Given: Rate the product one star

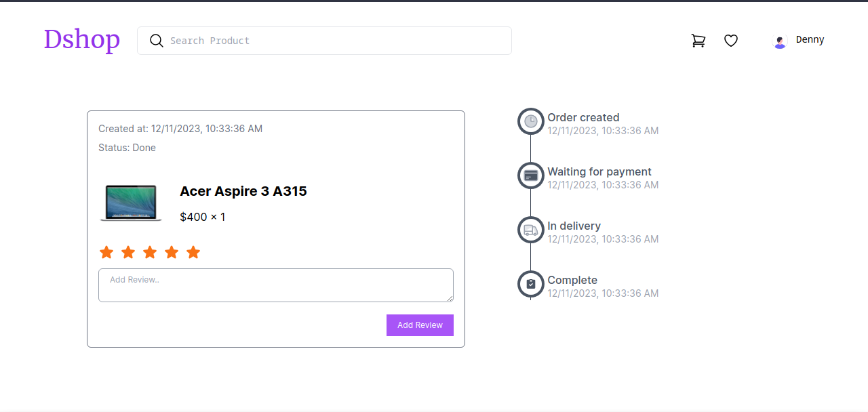Looking at the screenshot, I should point(106,252).
